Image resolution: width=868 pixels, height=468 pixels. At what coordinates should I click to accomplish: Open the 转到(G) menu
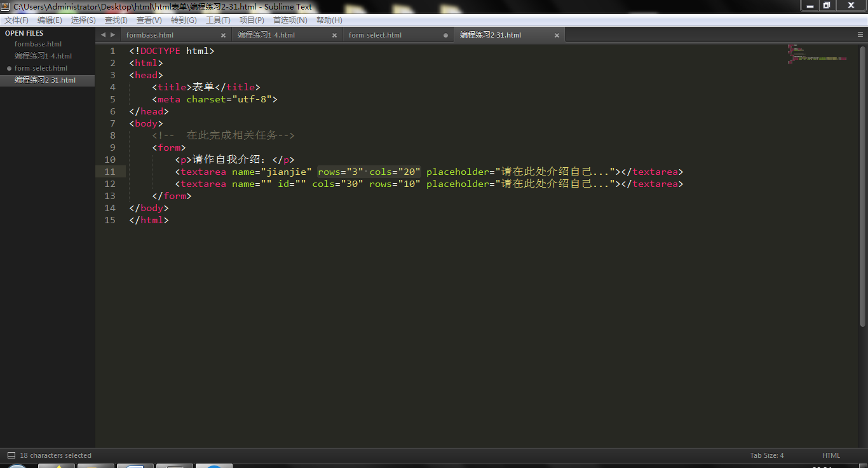tap(184, 20)
